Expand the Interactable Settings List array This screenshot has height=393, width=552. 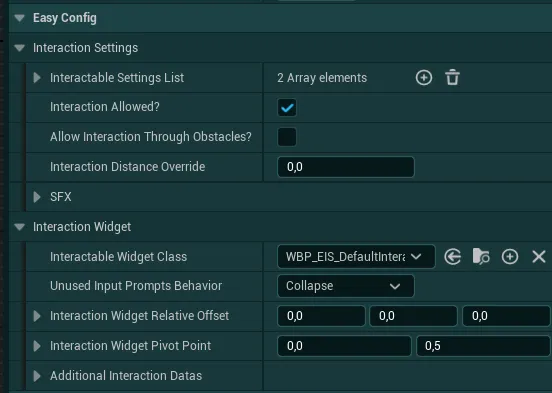pyautogui.click(x=37, y=77)
